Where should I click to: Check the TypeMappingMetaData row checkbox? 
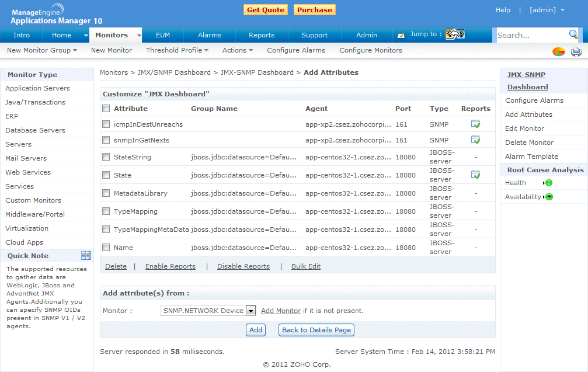click(106, 229)
